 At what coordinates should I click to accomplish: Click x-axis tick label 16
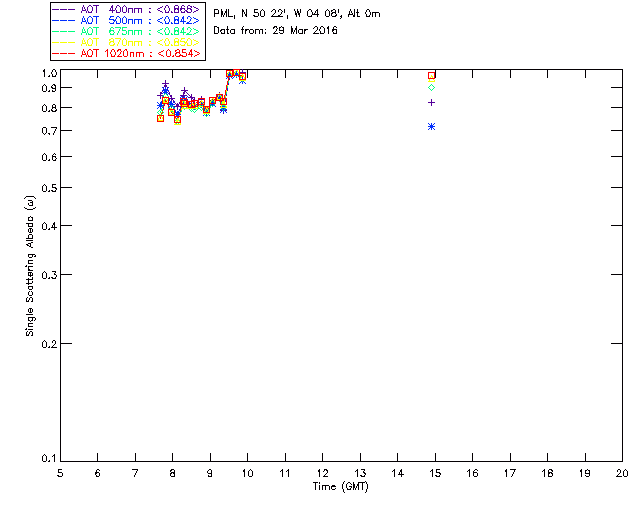click(x=473, y=473)
